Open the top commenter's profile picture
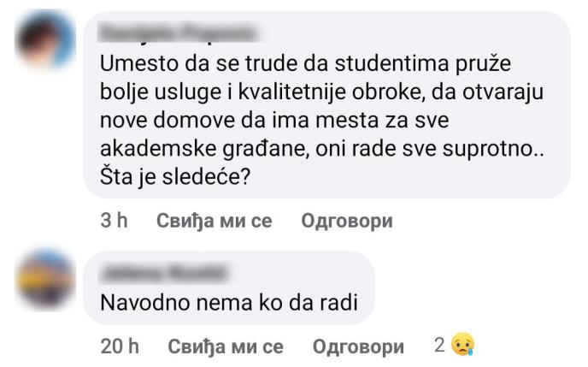588x367 pixels. 44,40
